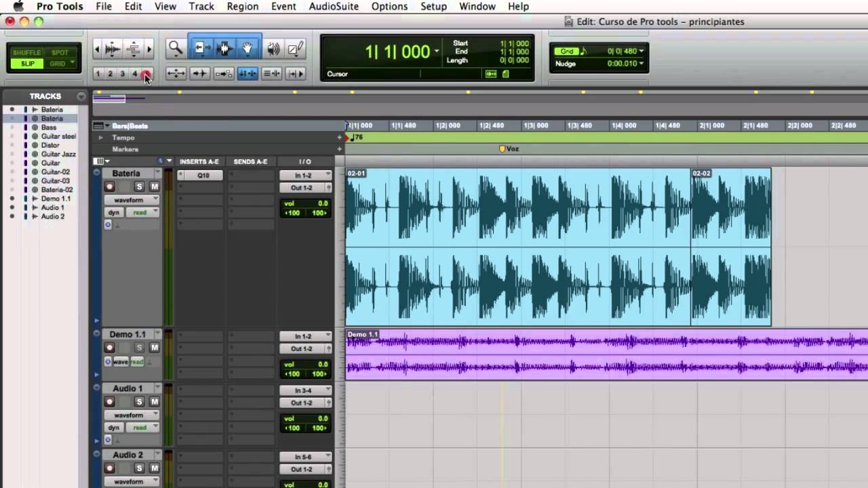Select the Pencil tool
The width and height of the screenshot is (868, 488).
coord(296,48)
